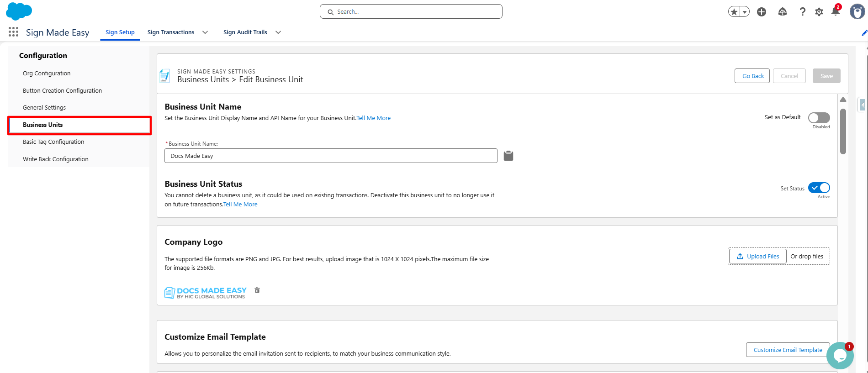
Task: Open the Help question mark icon
Action: click(802, 12)
